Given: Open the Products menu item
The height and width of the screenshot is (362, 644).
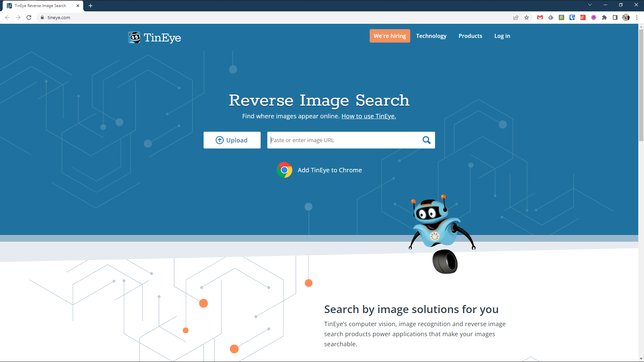Looking at the screenshot, I should tap(470, 36).
